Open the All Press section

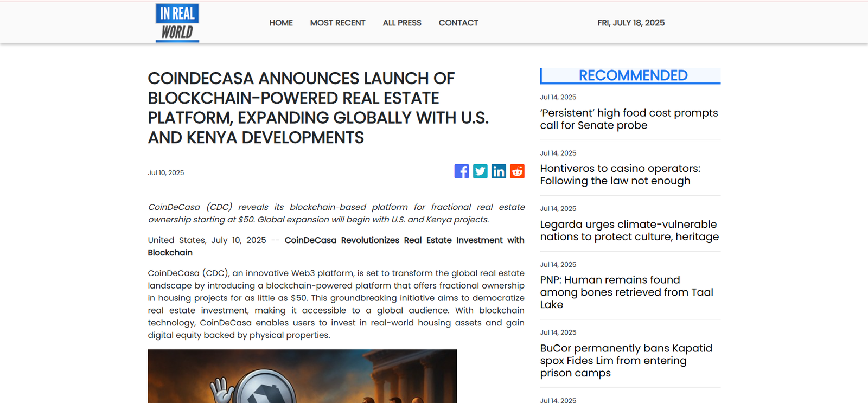pyautogui.click(x=401, y=23)
